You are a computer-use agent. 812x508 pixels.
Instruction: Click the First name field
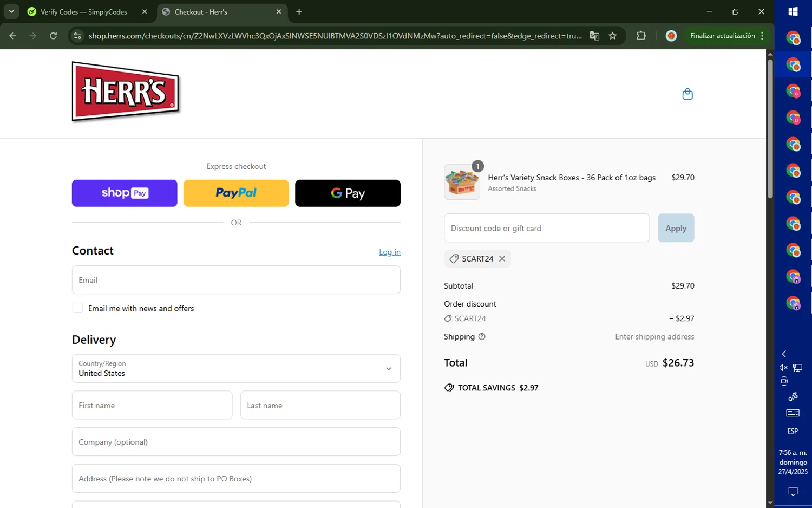[x=152, y=405]
